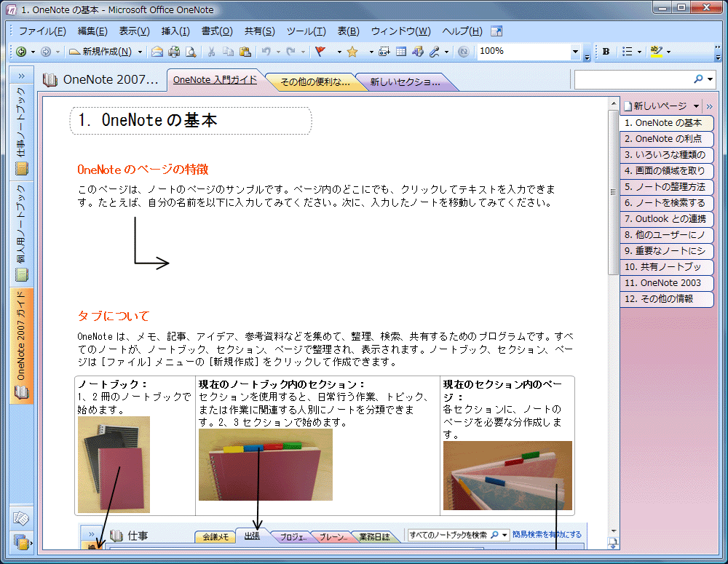The image size is (728, 564).
Task: Click the 新規作成(N) button
Action: coord(100,52)
